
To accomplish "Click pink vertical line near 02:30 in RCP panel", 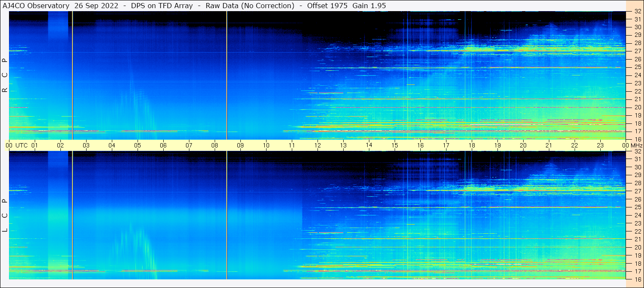I will pos(72,75).
